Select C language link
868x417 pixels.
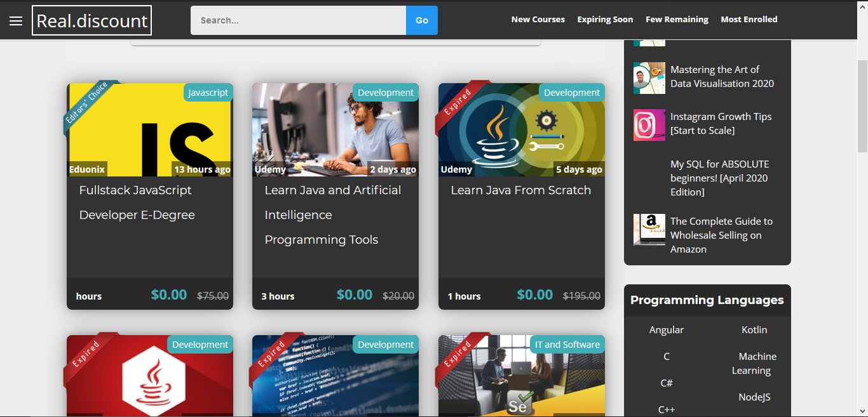pos(667,357)
